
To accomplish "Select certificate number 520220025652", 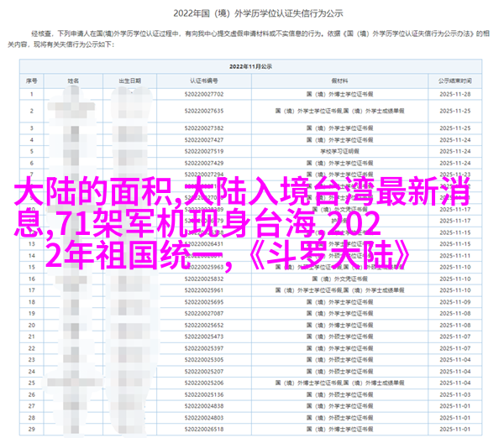I will pyautogui.click(x=204, y=326).
